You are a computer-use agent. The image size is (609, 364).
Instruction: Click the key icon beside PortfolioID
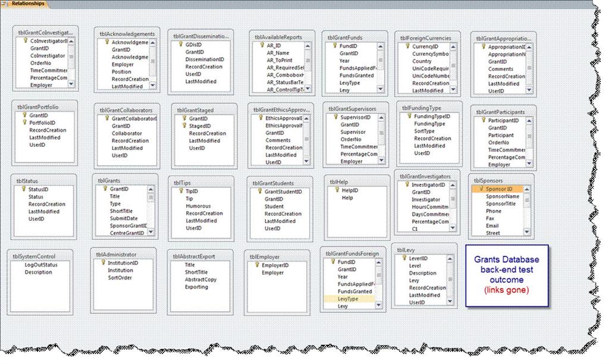point(24,123)
